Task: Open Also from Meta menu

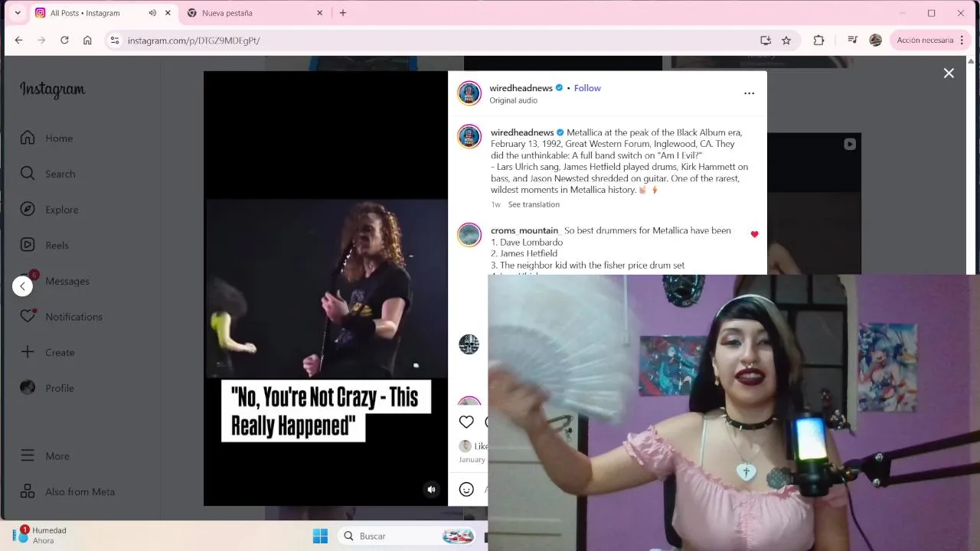Action: point(67,491)
